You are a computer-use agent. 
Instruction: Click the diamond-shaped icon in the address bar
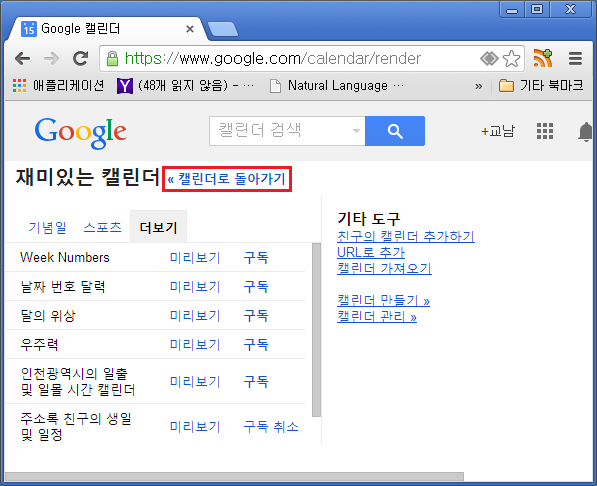coord(489,59)
